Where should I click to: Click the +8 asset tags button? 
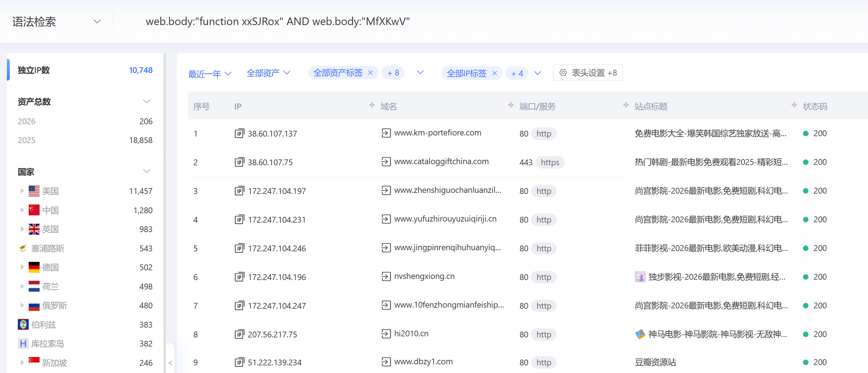pos(393,73)
